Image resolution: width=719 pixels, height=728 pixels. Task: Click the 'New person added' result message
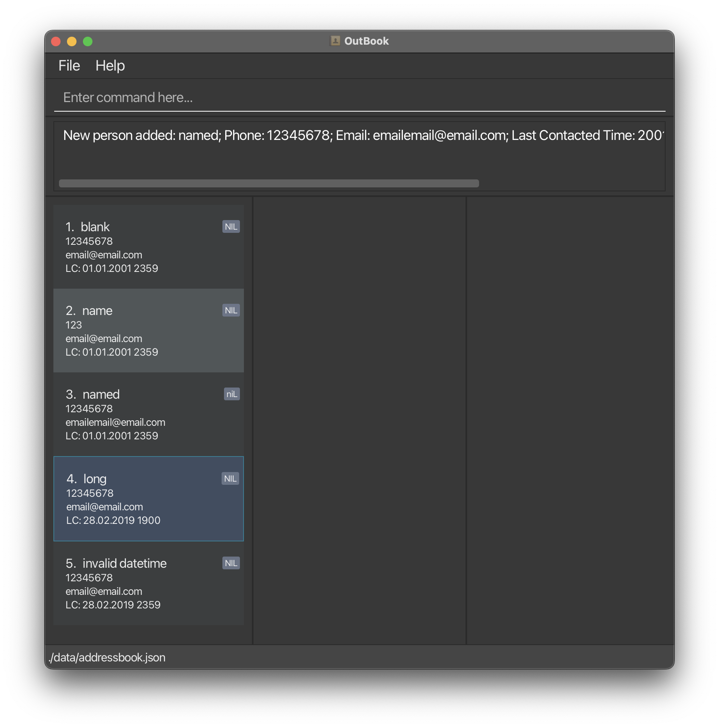pyautogui.click(x=363, y=136)
